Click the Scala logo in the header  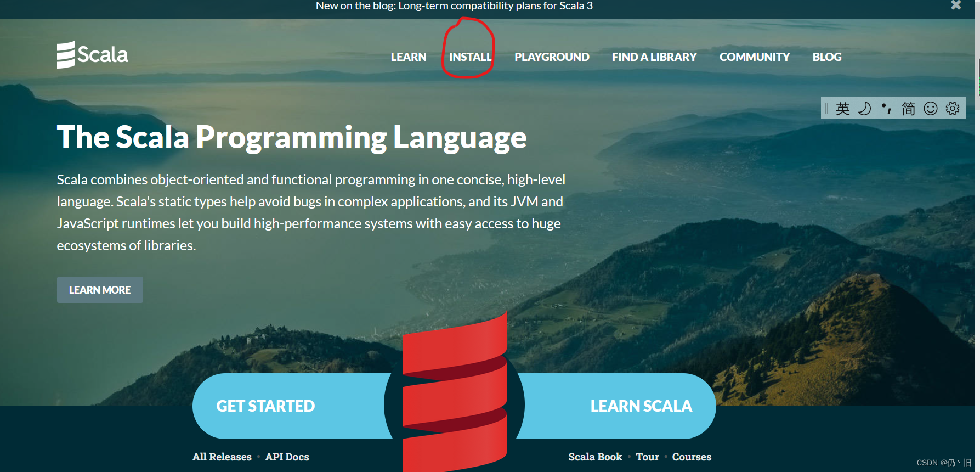92,55
